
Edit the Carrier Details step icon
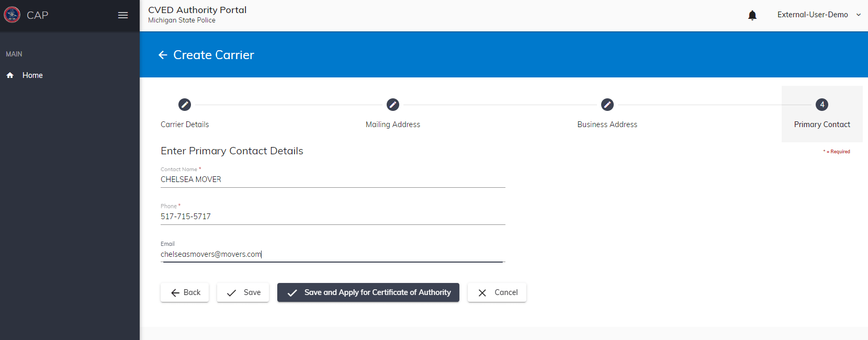pyautogui.click(x=185, y=105)
